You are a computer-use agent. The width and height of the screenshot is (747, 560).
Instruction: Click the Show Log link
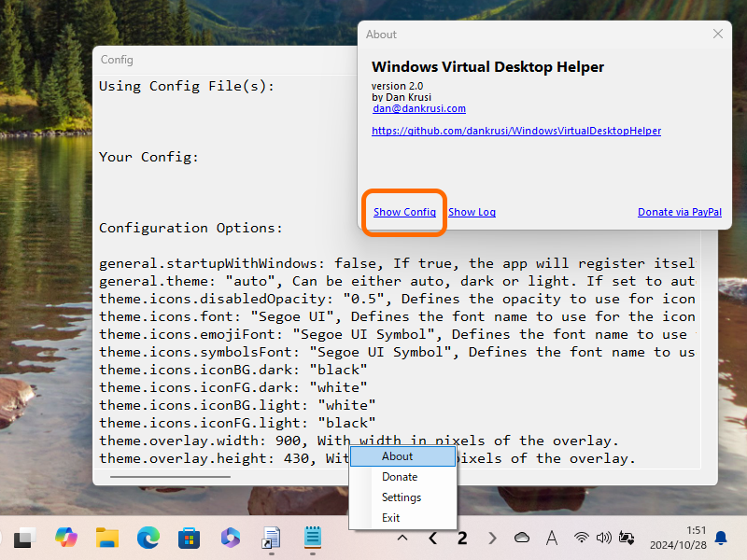point(472,212)
